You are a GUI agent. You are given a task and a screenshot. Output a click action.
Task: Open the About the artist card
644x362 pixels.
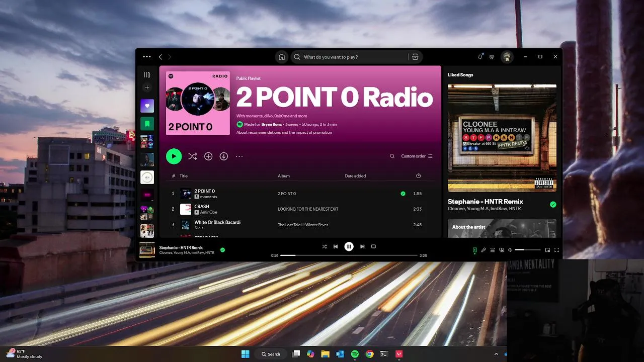tap(502, 228)
